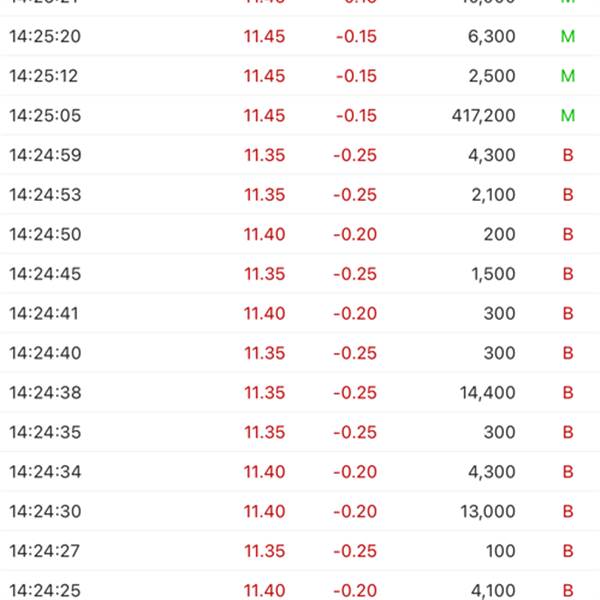Tap the B indicator on 14:24:59 row
The height and width of the screenshot is (600, 600).
(568, 155)
